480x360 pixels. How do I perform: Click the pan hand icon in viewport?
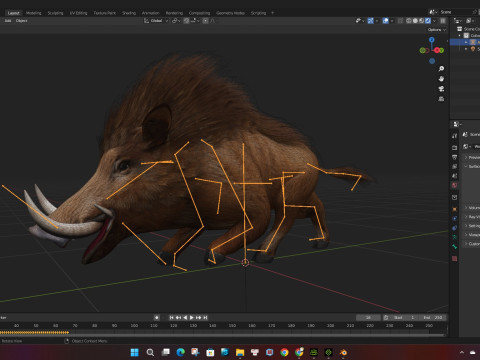point(441,79)
